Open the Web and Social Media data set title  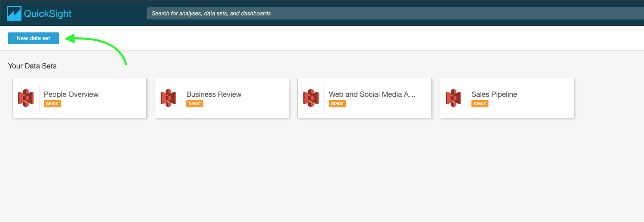click(372, 94)
